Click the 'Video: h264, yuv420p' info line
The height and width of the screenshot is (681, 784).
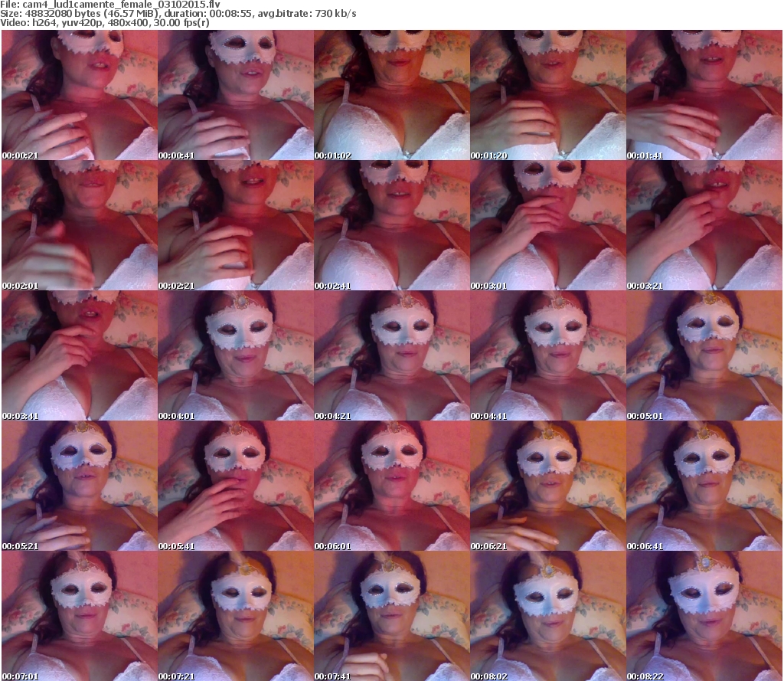pyautogui.click(x=105, y=23)
